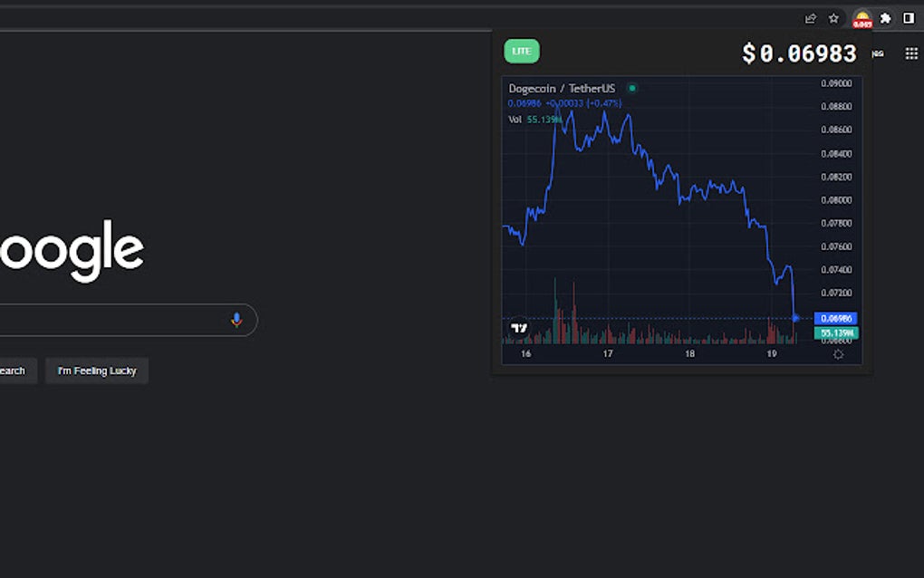Open chart settings gear icon
This screenshot has width=924, height=578.
[838, 354]
